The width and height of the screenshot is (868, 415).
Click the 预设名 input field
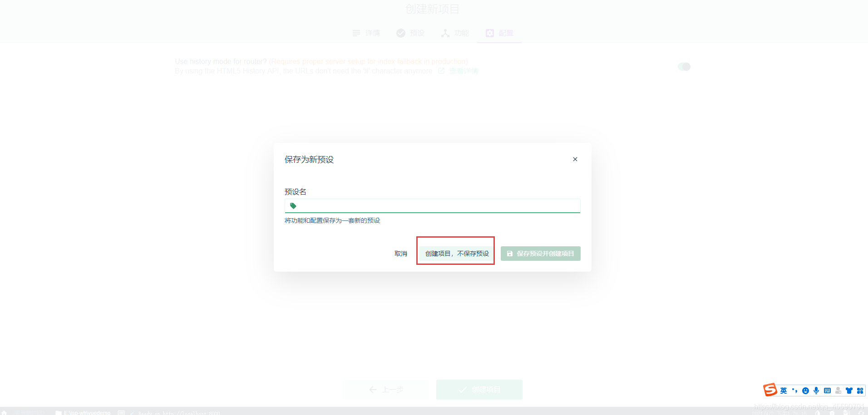pyautogui.click(x=432, y=206)
